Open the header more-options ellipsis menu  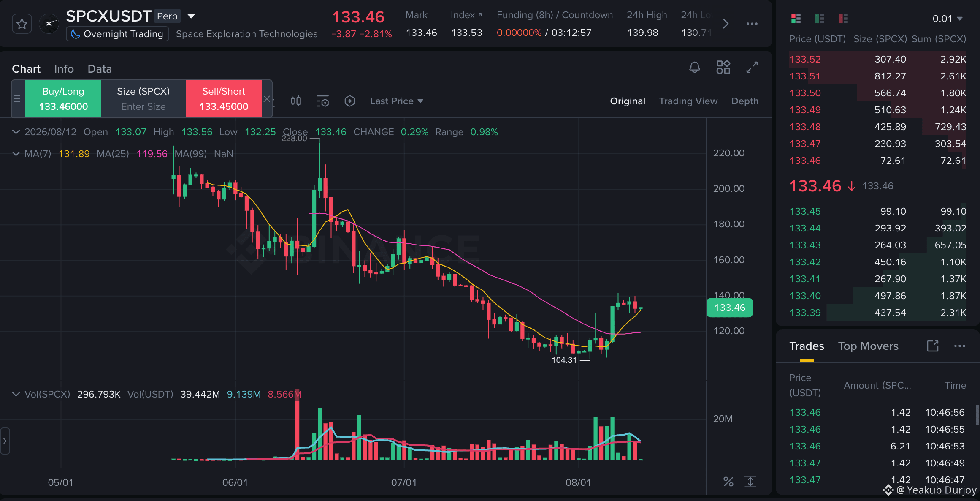pos(752,24)
